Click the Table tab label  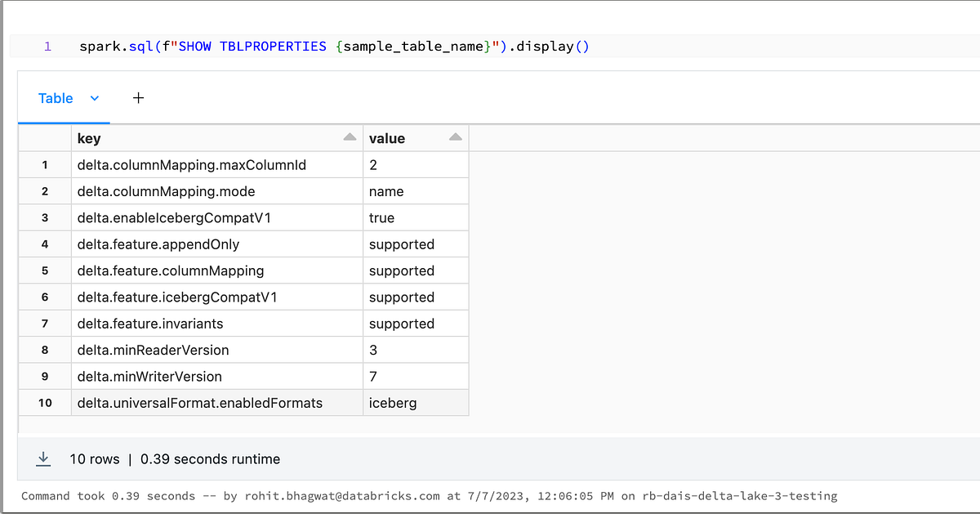tap(54, 97)
